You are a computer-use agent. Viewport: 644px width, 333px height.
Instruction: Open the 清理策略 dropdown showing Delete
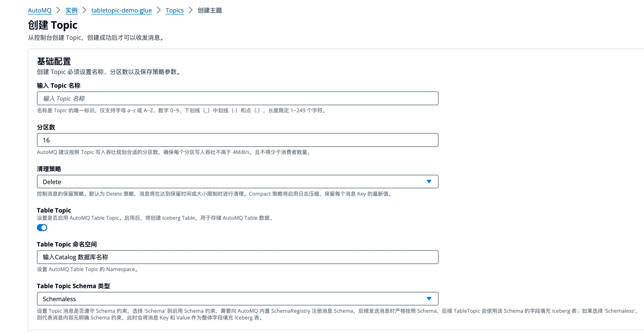pos(237,182)
